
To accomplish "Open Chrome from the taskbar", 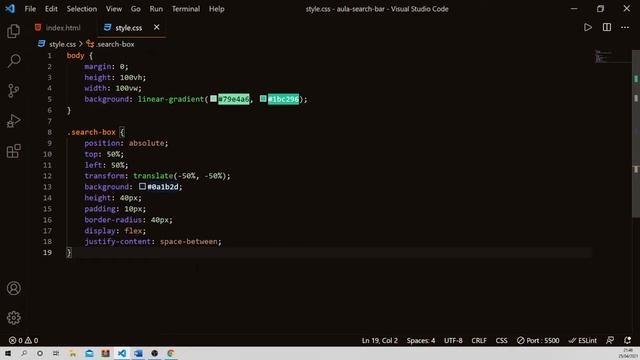I will (x=171, y=353).
